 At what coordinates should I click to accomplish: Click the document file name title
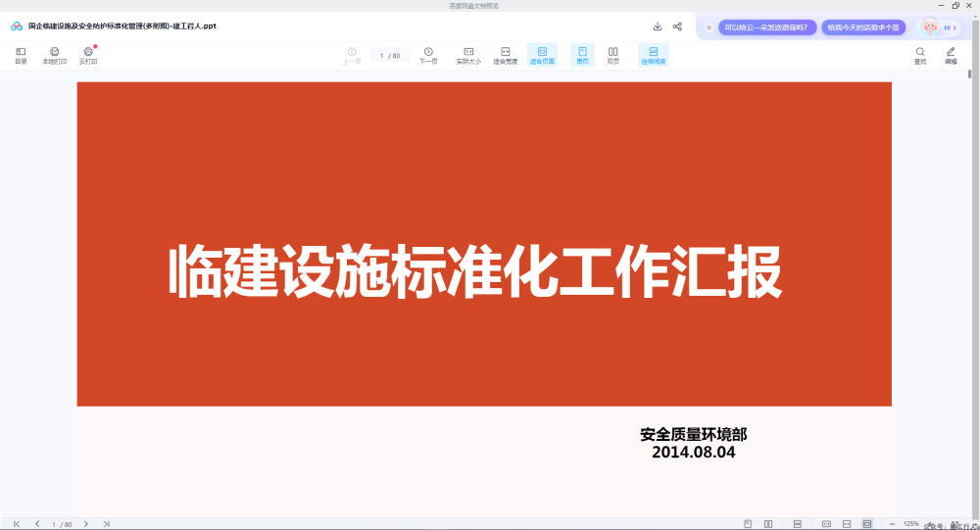(122, 26)
